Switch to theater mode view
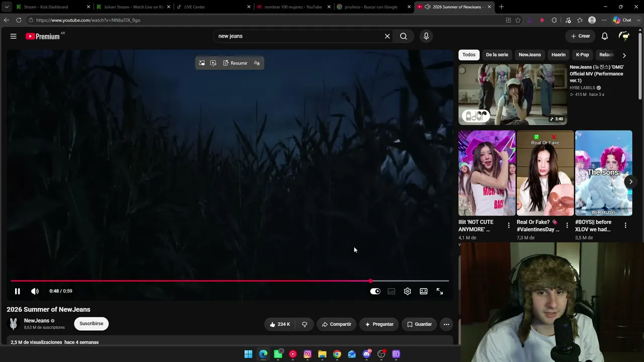 [x=424, y=291]
